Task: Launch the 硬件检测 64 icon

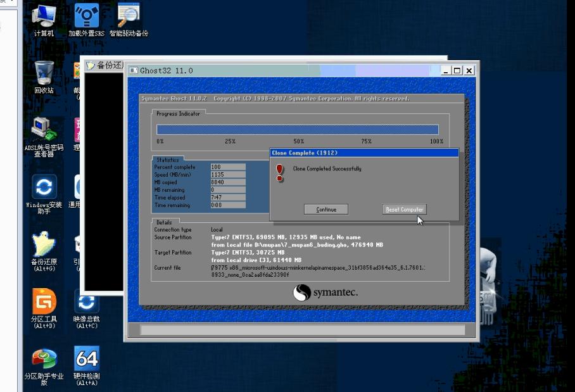Action: pyautogui.click(x=86, y=359)
